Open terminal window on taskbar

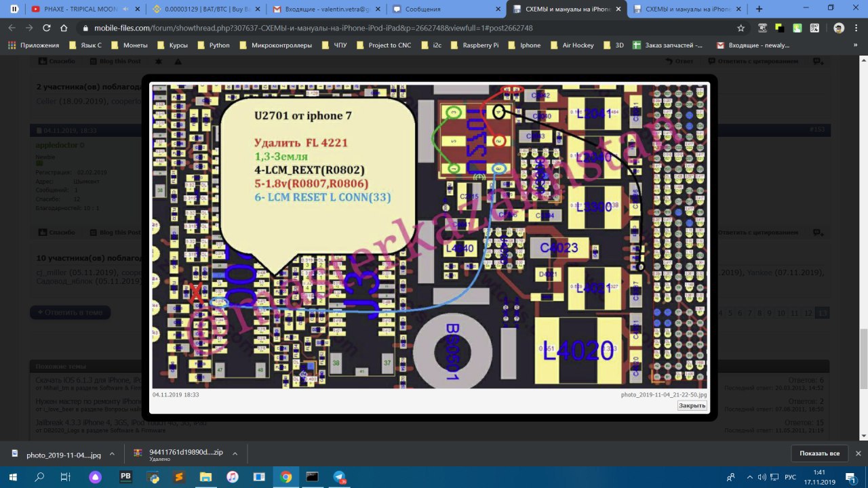tap(312, 477)
